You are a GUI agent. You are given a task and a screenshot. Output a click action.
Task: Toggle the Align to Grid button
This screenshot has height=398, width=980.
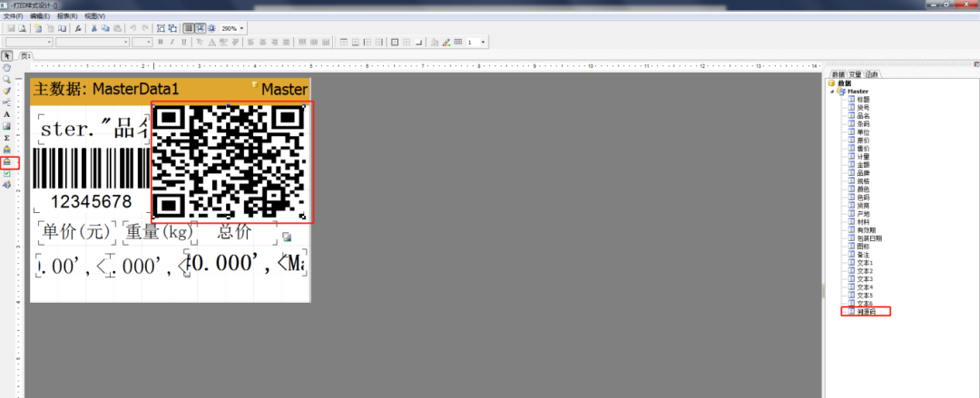tap(200, 29)
